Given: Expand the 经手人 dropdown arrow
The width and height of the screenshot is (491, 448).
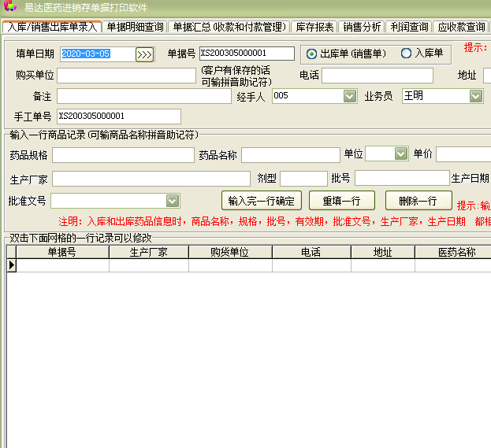Looking at the screenshot, I should (x=349, y=96).
